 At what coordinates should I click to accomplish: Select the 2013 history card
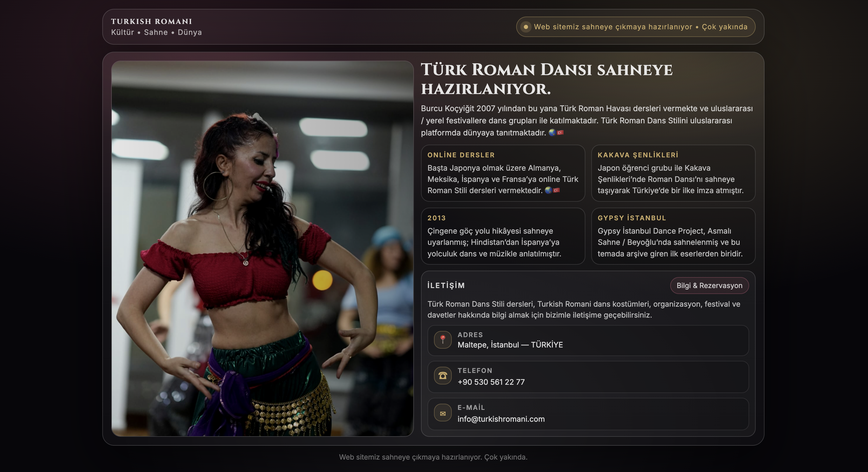(x=503, y=236)
